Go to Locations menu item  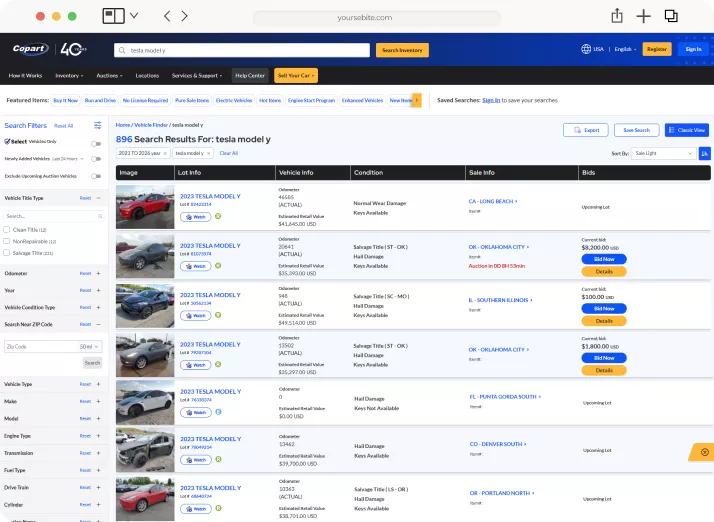tap(147, 76)
